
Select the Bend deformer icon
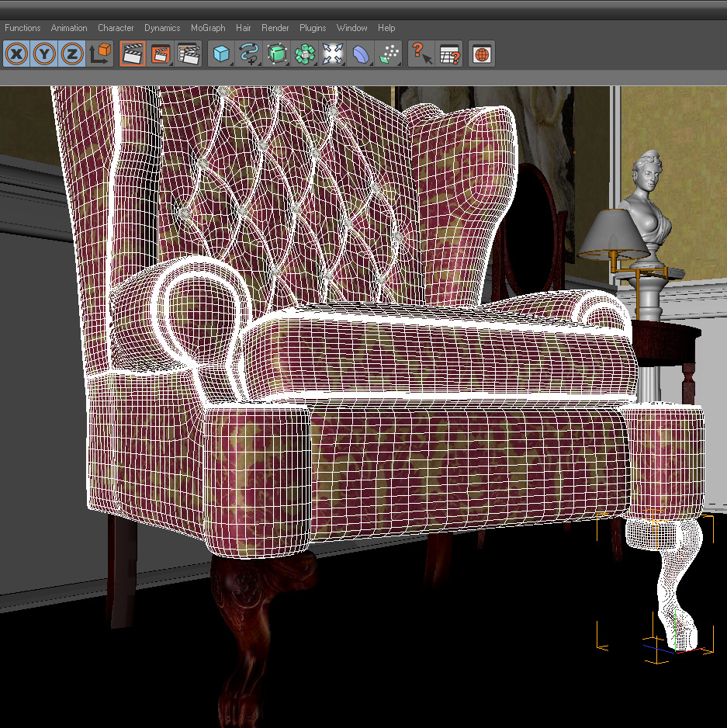[x=360, y=54]
